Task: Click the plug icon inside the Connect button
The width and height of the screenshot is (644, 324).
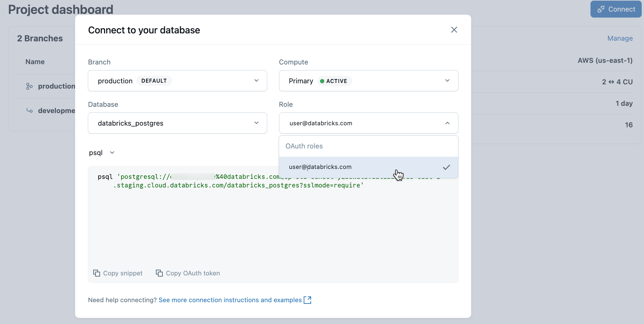Action: (601, 9)
